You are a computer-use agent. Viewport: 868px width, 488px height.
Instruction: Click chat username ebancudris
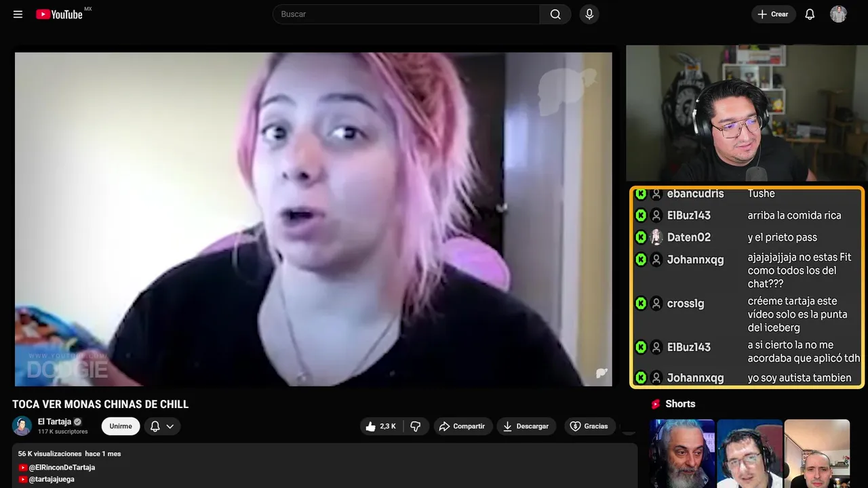click(x=695, y=194)
